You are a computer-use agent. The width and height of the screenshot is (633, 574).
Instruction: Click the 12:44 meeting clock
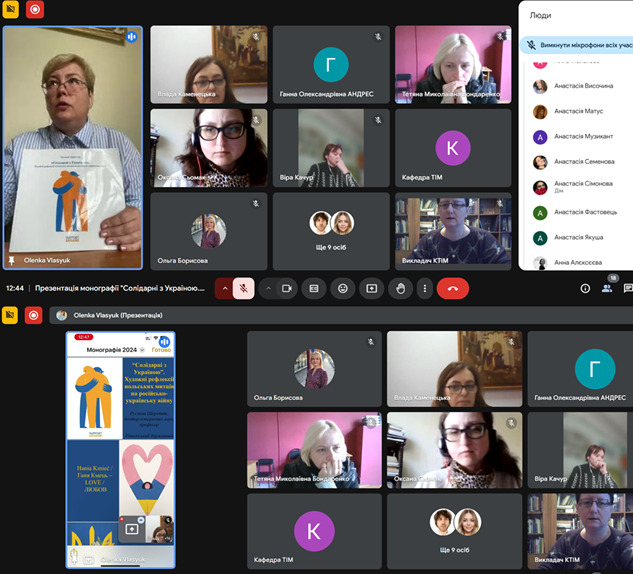point(15,288)
